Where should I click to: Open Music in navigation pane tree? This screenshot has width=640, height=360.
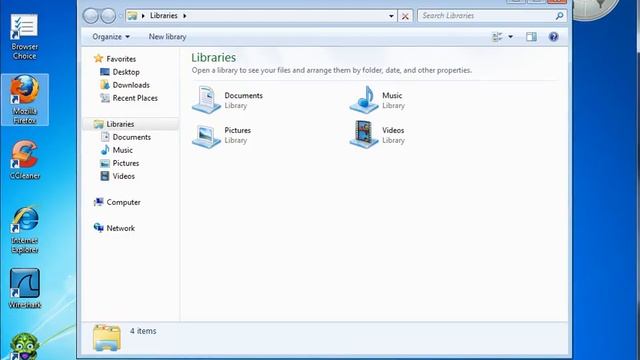(122, 150)
